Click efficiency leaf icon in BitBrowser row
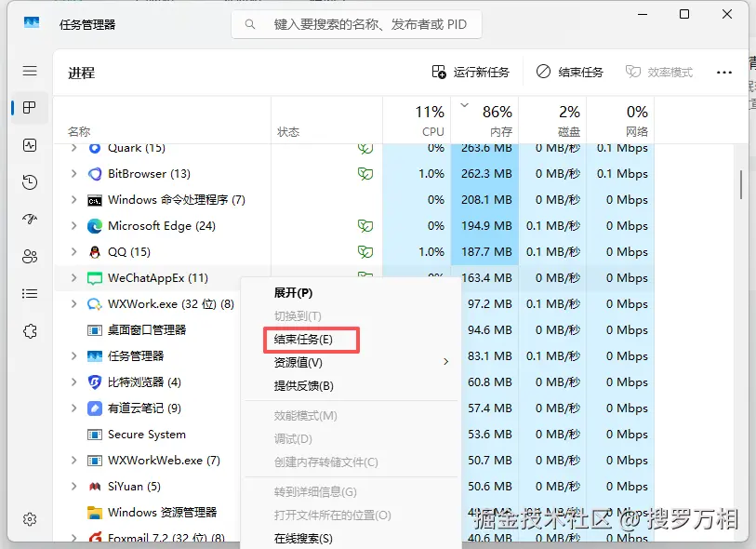756x549 pixels. coord(365,174)
